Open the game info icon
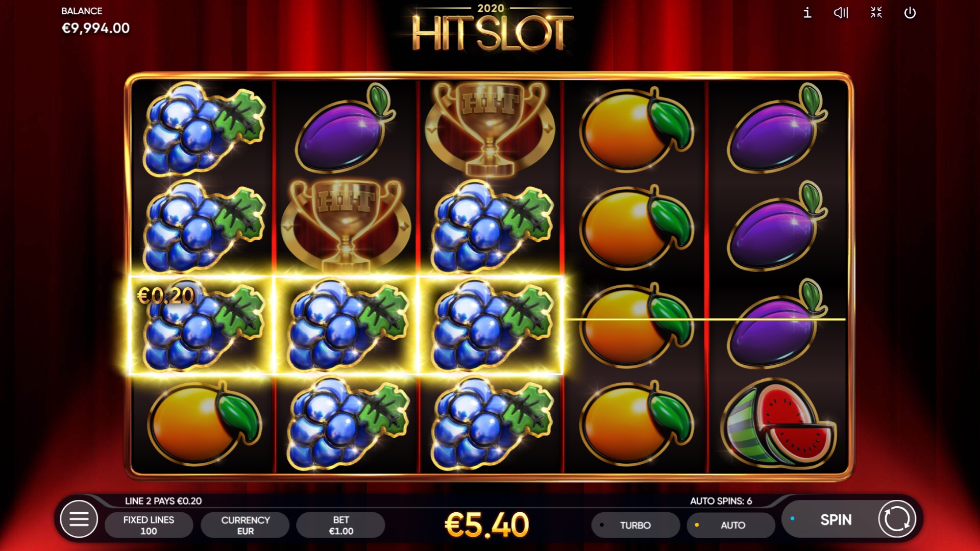Screen dimensions: 980x551 pyautogui.click(x=807, y=12)
